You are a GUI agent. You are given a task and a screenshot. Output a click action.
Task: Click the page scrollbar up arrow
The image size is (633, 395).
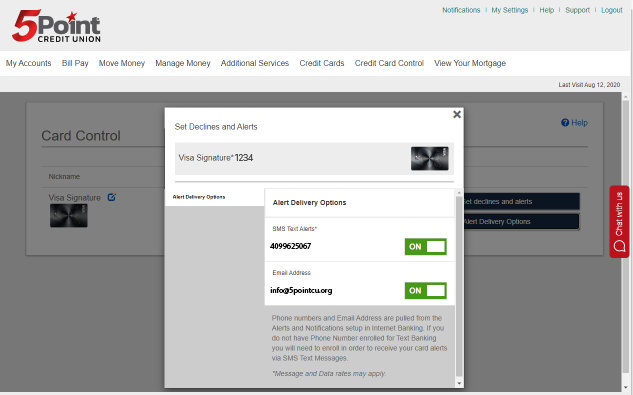(626, 97)
